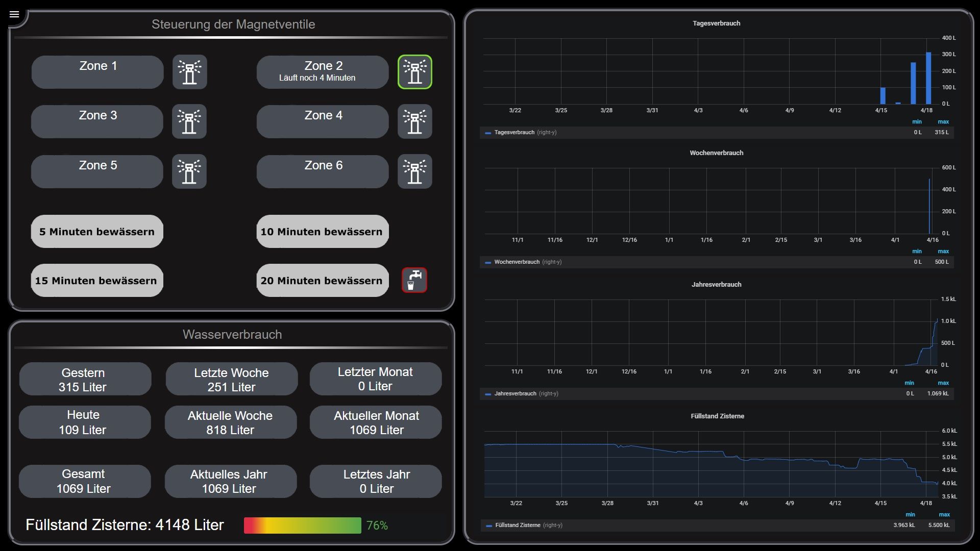
Task: Click the 'Aktuelles Jahr 1069 Liter' tile
Action: 231,481
